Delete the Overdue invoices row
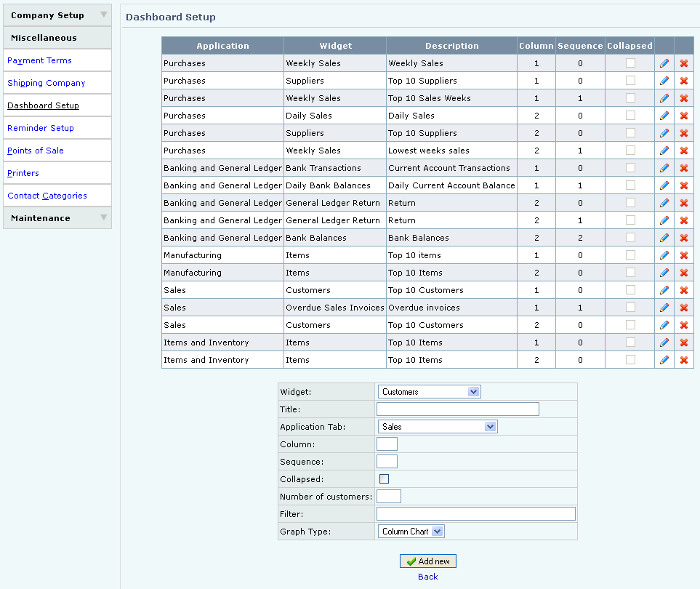Screen dimensions: 700x589 click(684, 308)
